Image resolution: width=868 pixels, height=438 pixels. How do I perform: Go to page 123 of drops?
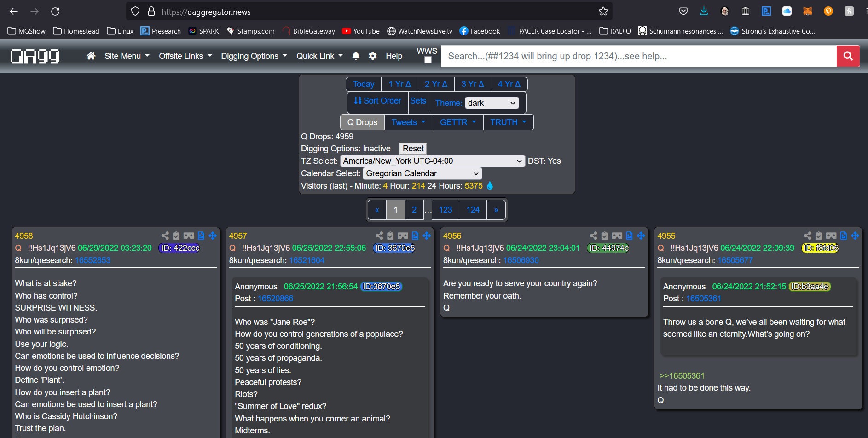446,210
